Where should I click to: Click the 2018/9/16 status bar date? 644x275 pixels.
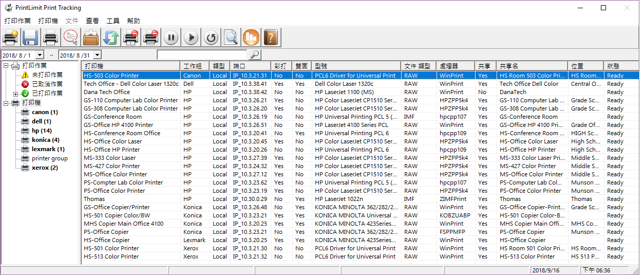click(546, 270)
